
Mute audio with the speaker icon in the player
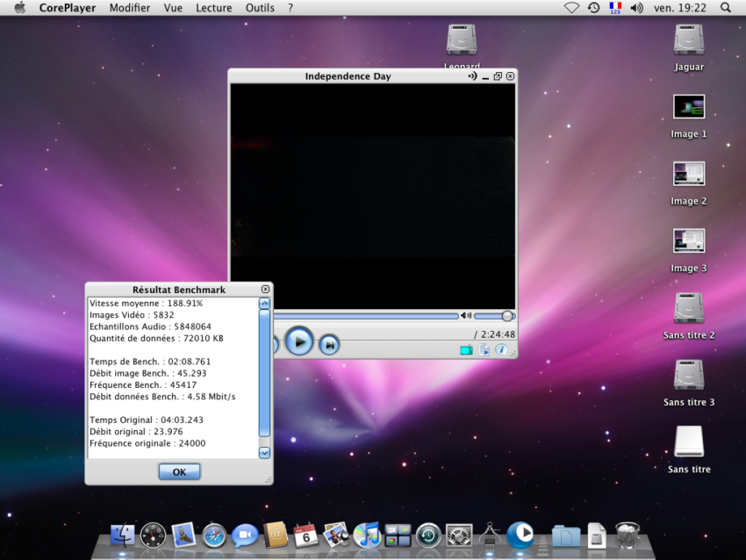pos(466,315)
